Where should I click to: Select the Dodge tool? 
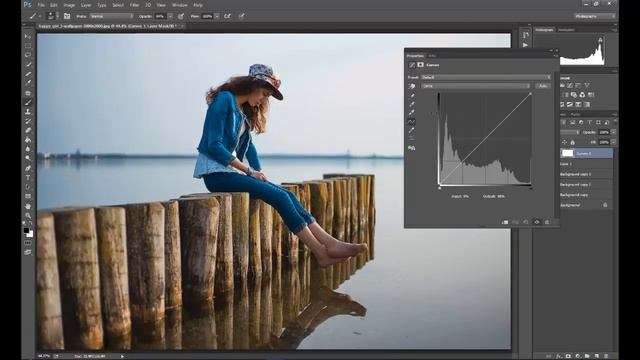point(28,158)
